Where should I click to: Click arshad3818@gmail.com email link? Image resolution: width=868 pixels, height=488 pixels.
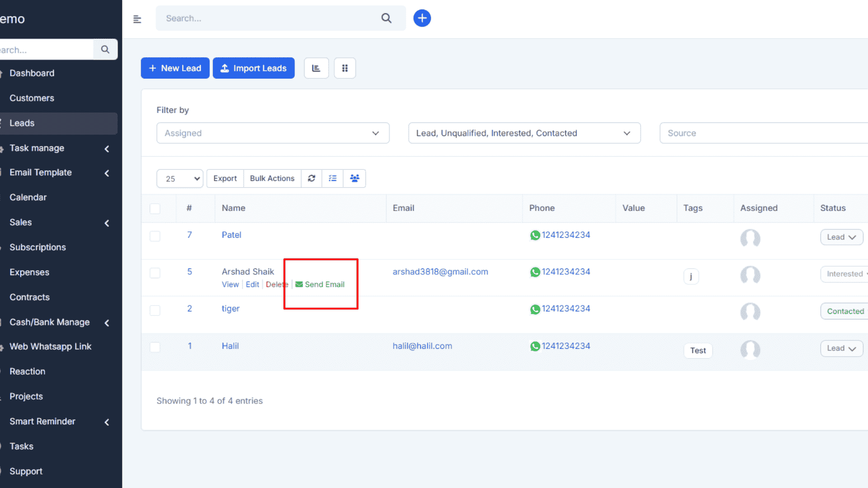[440, 272]
